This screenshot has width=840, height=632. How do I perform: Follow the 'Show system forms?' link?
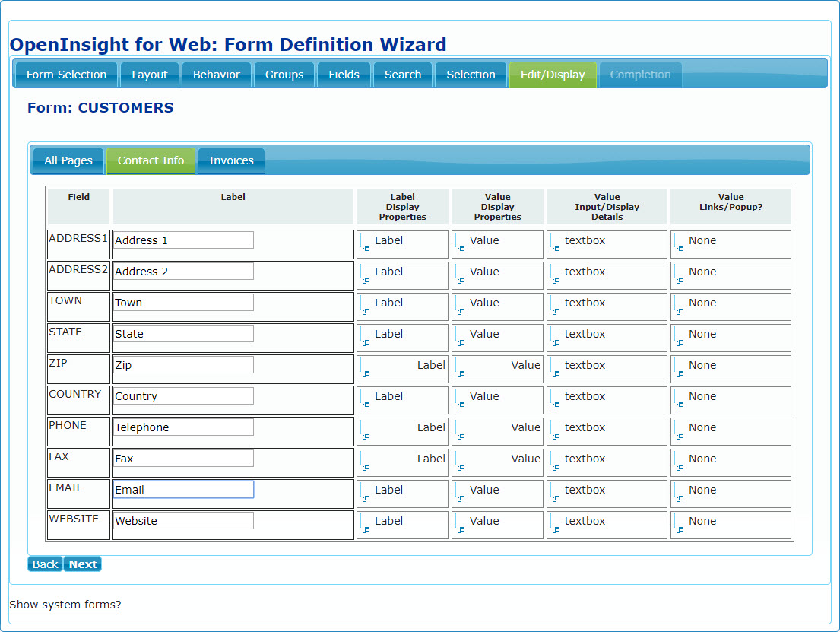pyautogui.click(x=65, y=604)
